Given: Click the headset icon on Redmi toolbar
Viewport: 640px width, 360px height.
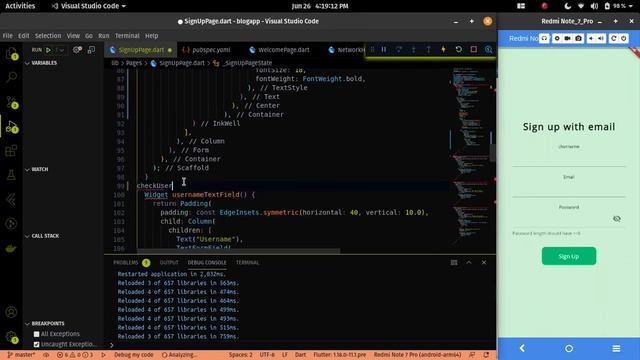Looking at the screenshot, I should point(544,38).
